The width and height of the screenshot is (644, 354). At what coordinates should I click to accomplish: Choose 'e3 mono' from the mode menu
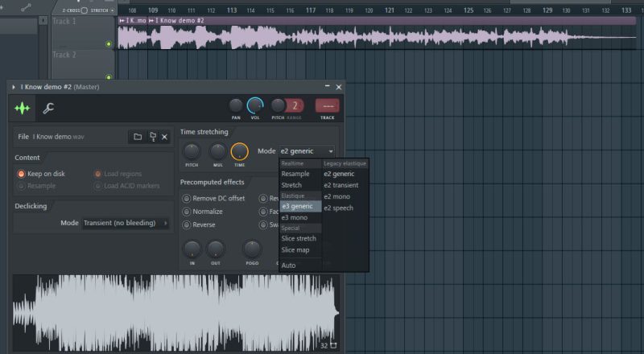coord(300,217)
